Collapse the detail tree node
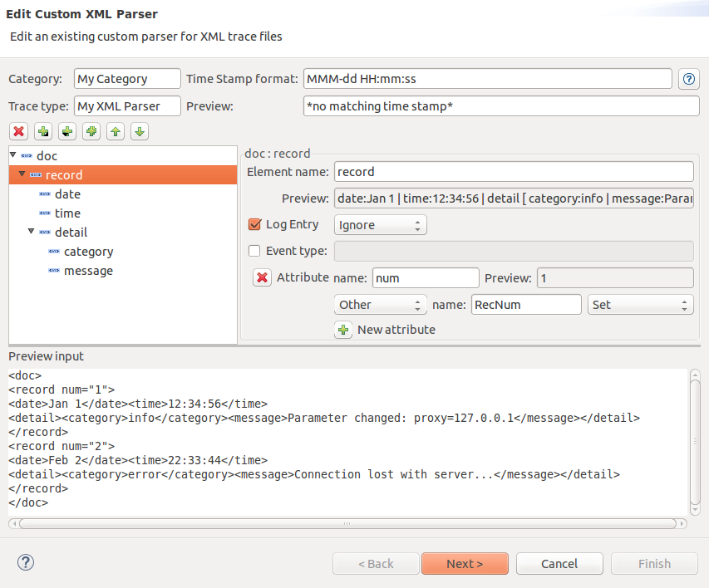This screenshot has width=709, height=588. coord(32,233)
